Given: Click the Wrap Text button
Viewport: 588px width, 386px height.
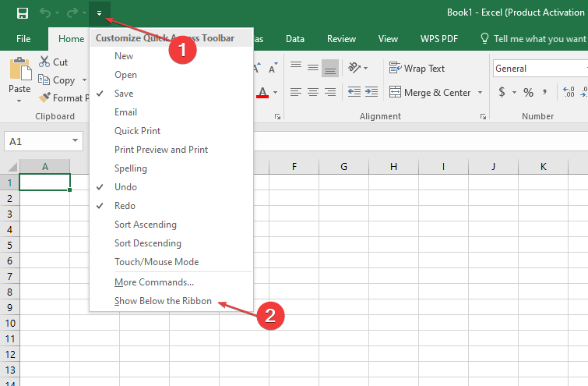Looking at the screenshot, I should click(x=417, y=69).
